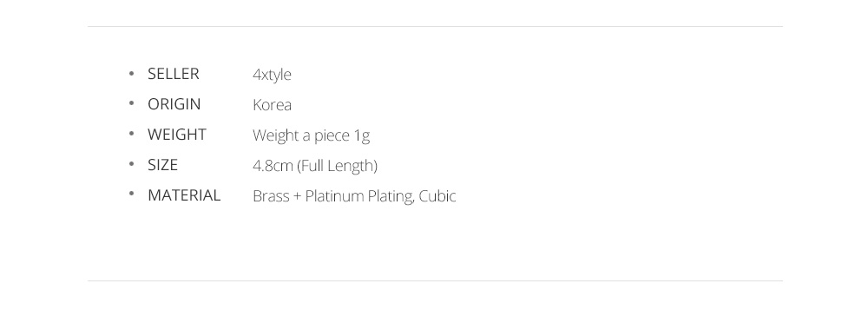
Task: Click the SELLER label
Action: click(x=174, y=74)
